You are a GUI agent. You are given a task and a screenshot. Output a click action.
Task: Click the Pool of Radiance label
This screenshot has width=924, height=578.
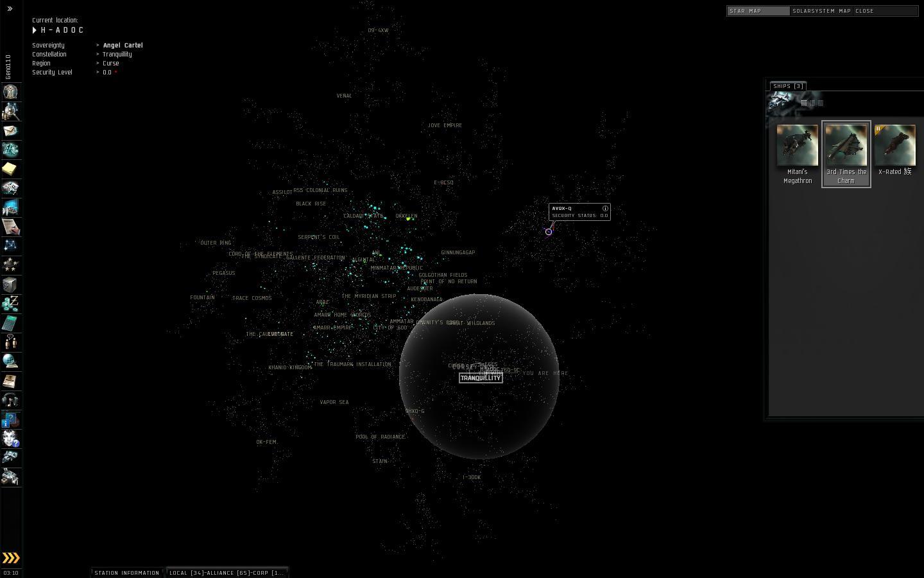point(381,437)
